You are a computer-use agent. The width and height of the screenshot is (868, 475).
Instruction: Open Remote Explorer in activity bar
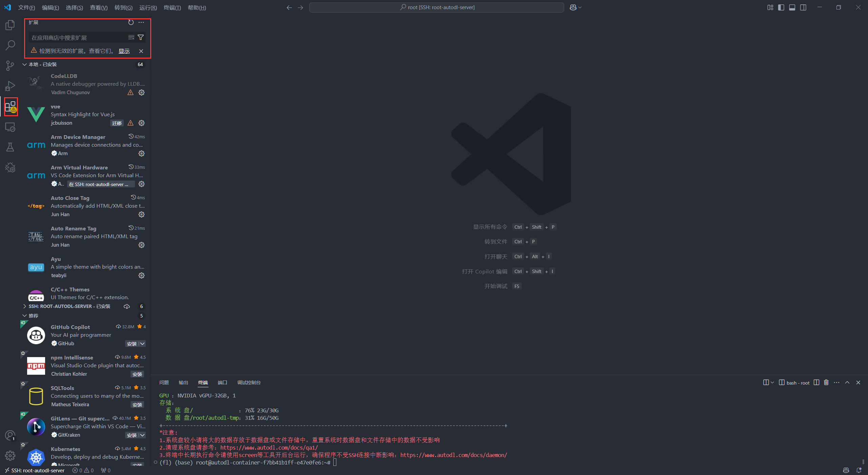tap(10, 127)
